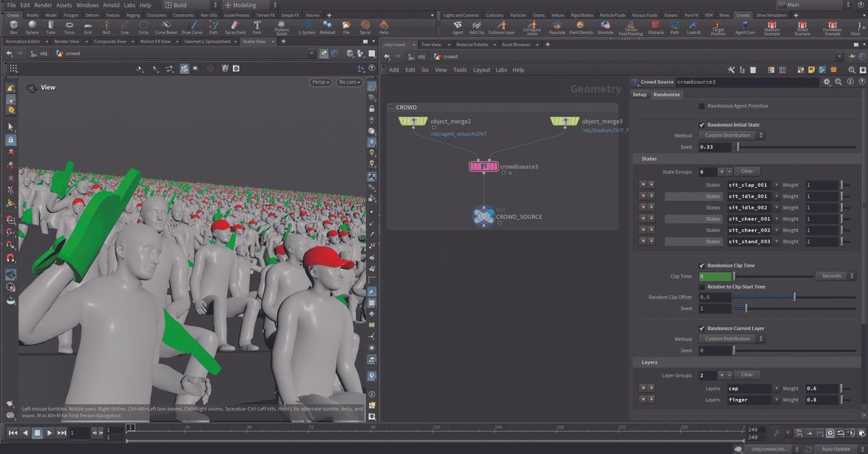
Task: Click the Obstacle crowd shelf tool
Action: coord(655,28)
